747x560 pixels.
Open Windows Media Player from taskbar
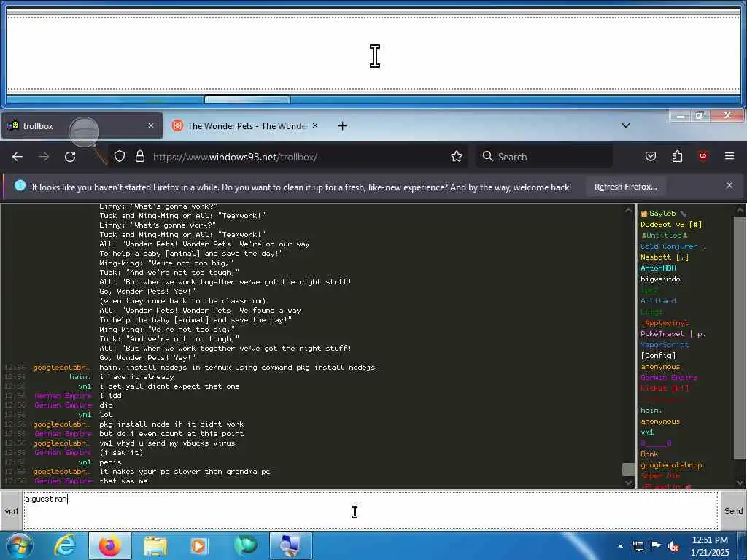[x=198, y=545]
